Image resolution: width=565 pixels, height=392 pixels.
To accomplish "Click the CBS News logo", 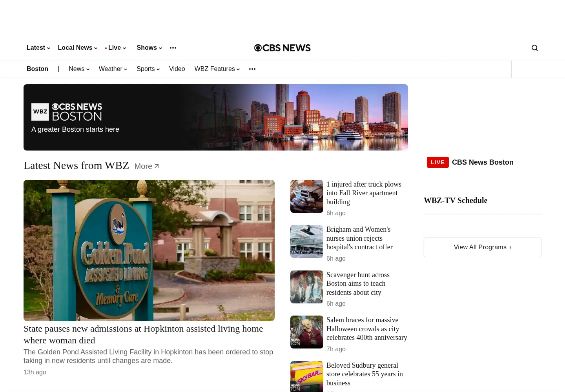I will [282, 48].
